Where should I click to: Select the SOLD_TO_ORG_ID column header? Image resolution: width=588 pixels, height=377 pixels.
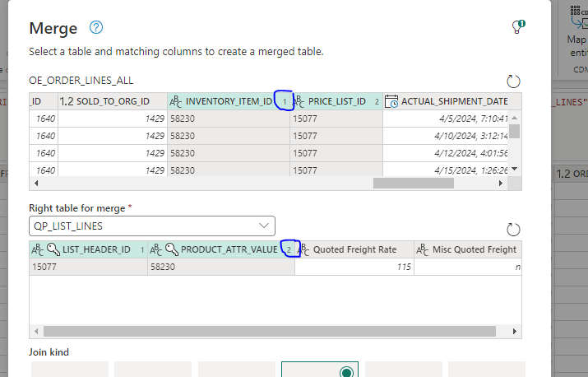tap(113, 101)
